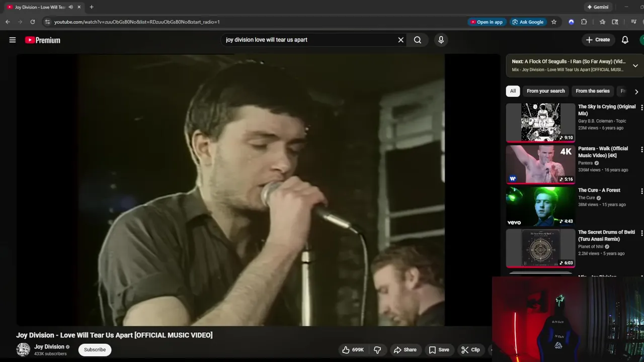Like the video with 699K thumbs up
The width and height of the screenshot is (644, 362).
[x=353, y=349]
